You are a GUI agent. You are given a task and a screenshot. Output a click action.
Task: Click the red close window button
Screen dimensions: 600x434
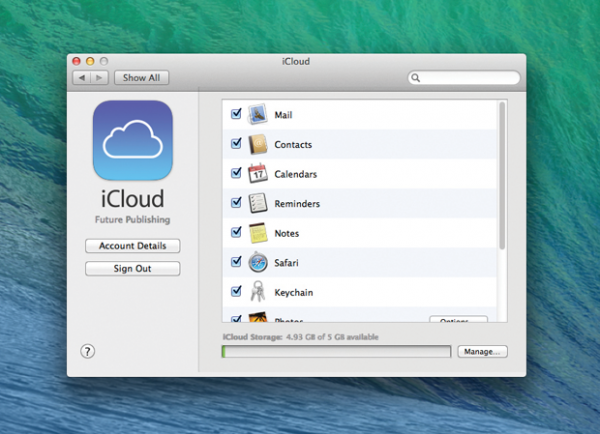pos(77,61)
